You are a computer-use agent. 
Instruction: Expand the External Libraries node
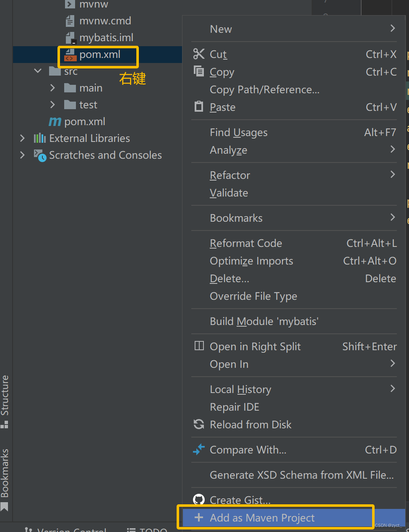(x=23, y=138)
